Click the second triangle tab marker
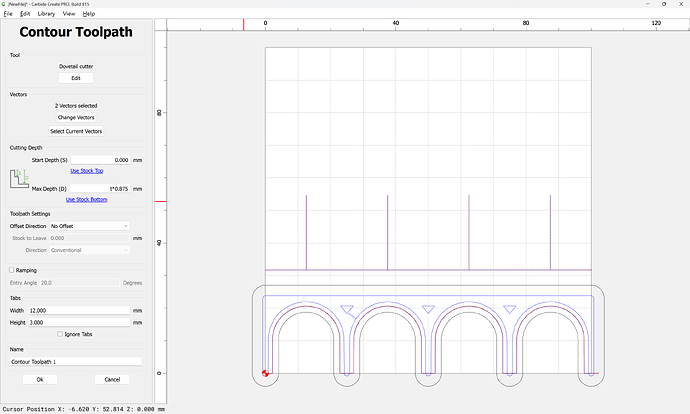The height and width of the screenshot is (414, 690). (x=428, y=309)
